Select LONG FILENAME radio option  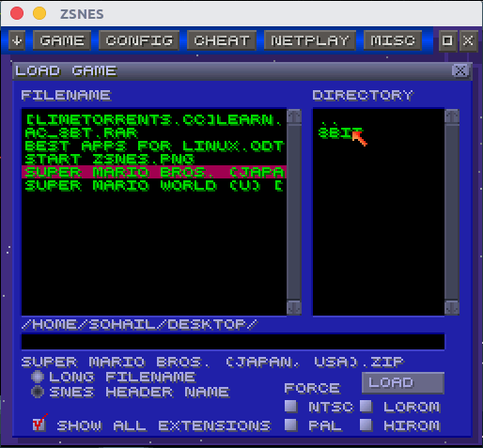(38, 377)
